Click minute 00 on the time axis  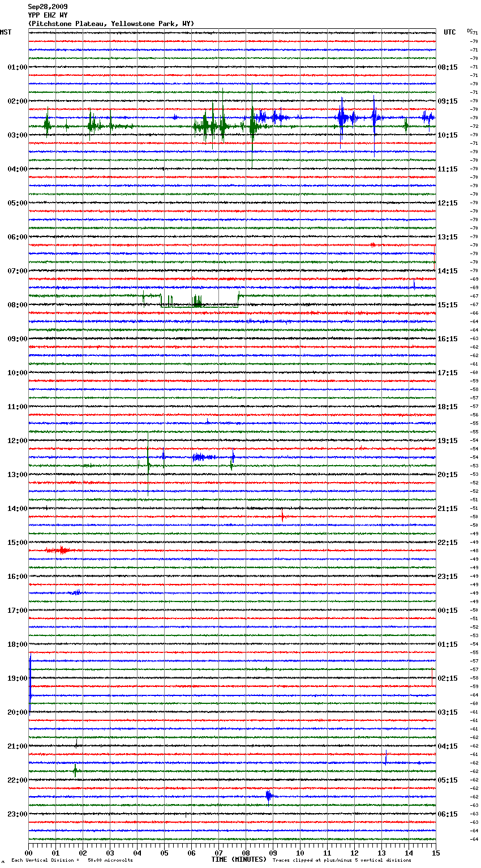28,853
